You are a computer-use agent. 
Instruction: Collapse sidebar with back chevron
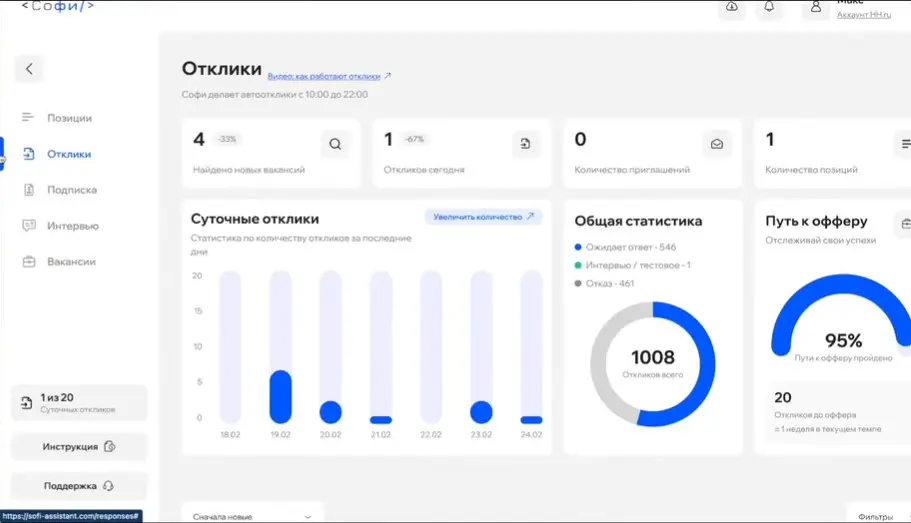(29, 69)
